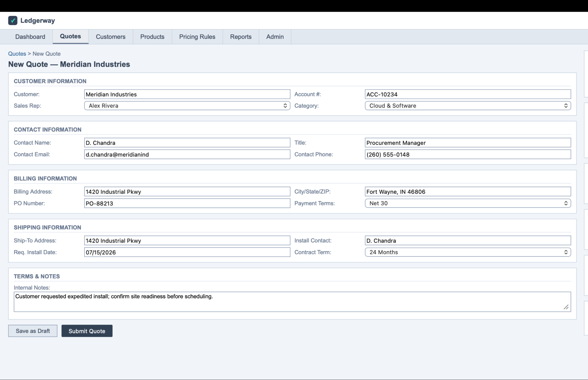Select the Req. Install Date field

click(187, 252)
